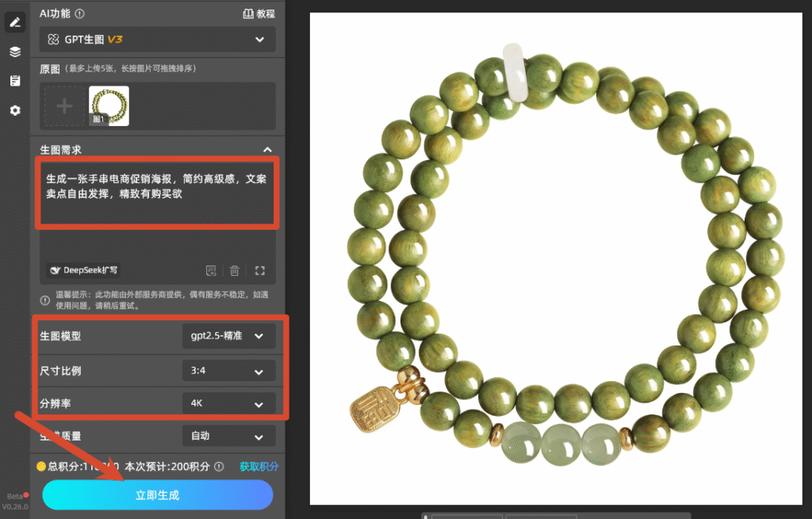Screen dimensions: 812x519
Task: Click the 生图模型 label
Action: pyautogui.click(x=60, y=336)
